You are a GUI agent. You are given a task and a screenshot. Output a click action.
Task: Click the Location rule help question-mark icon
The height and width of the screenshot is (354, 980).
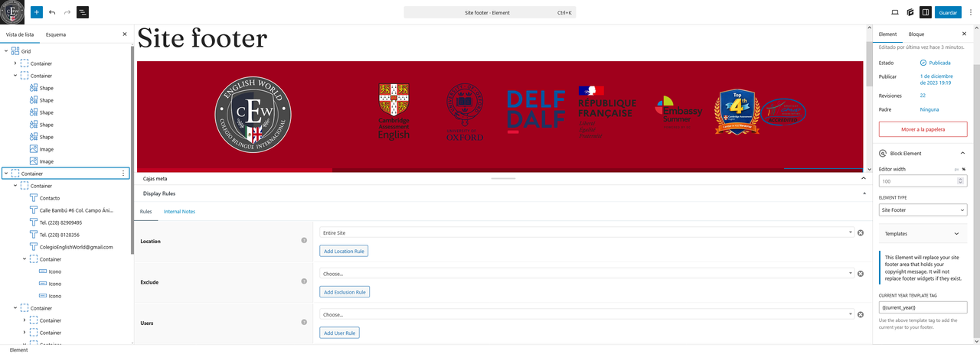304,241
